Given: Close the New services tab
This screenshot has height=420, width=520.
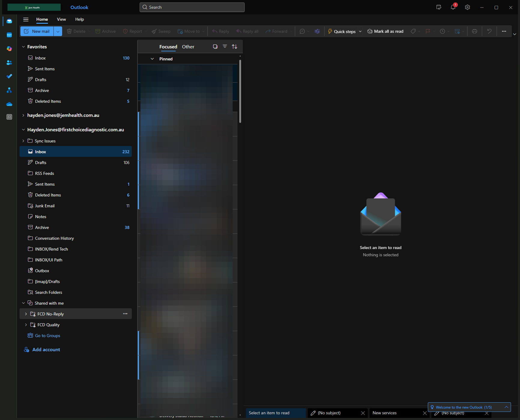Looking at the screenshot, I should (x=425, y=413).
